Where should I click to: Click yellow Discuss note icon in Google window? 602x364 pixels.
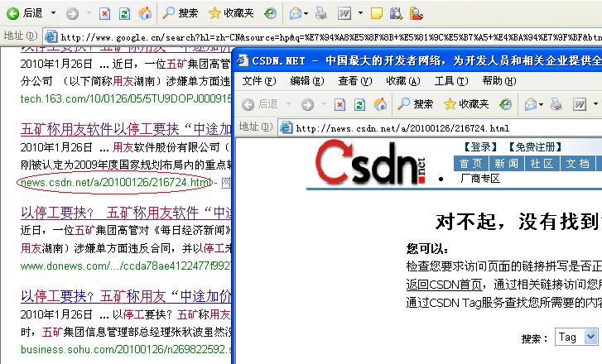(x=376, y=14)
